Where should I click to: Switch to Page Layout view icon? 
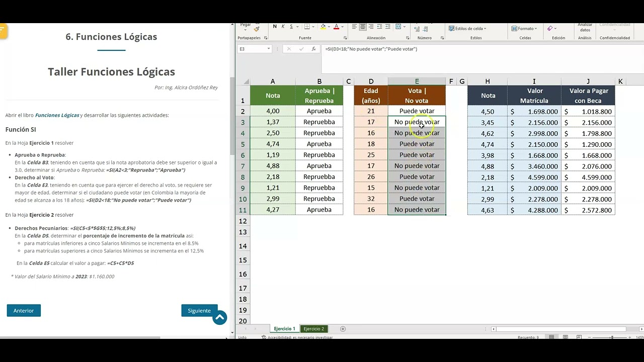tap(565, 337)
